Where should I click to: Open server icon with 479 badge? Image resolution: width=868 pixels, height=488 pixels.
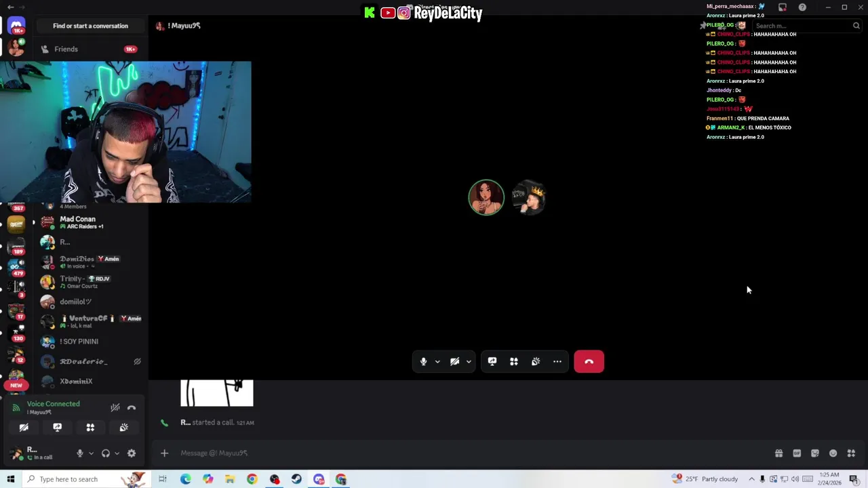(x=16, y=266)
